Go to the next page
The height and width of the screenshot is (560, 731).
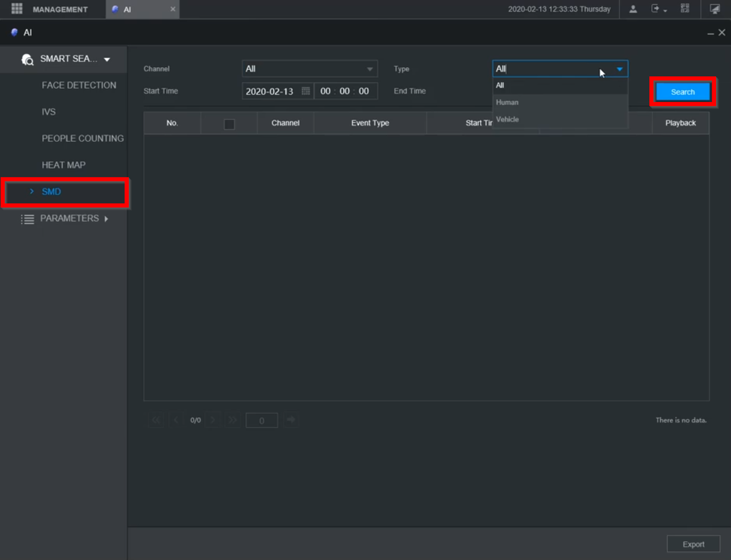point(213,420)
